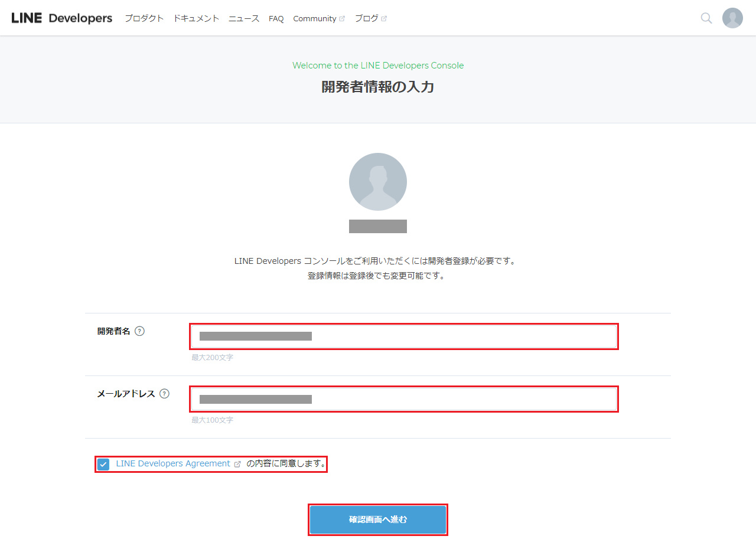Click the の内容に同意します text
Image resolution: width=756 pixels, height=549 pixels.
286,464
